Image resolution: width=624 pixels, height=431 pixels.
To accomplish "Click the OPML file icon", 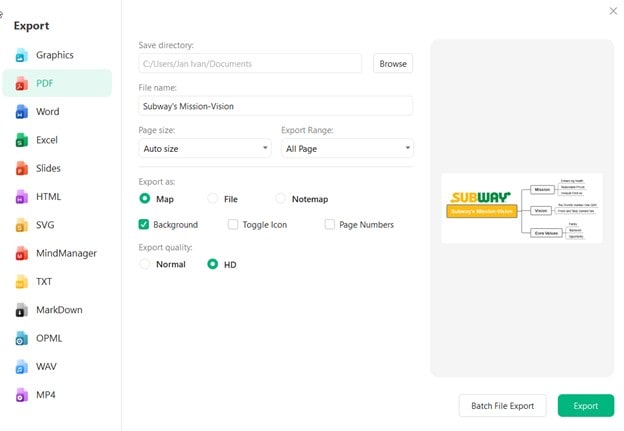I will (22, 338).
